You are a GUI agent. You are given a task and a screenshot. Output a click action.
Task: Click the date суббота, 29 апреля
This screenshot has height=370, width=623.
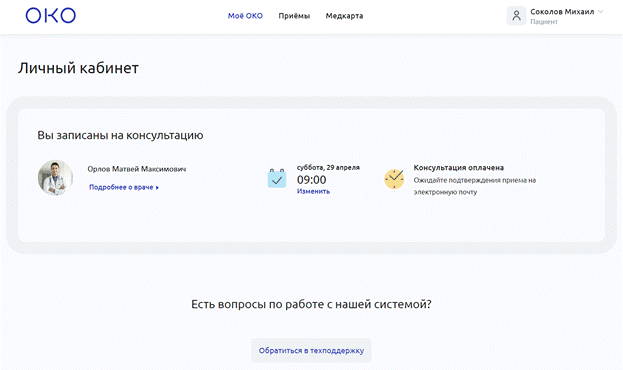click(328, 167)
